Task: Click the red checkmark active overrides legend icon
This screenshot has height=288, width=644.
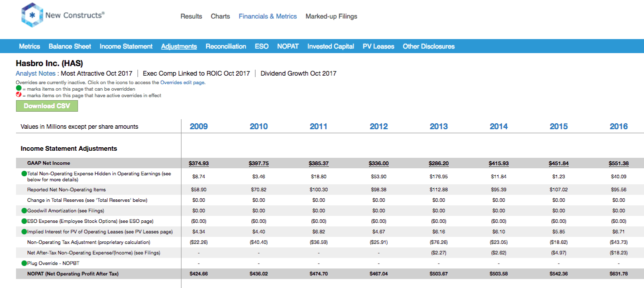Action: point(18,95)
